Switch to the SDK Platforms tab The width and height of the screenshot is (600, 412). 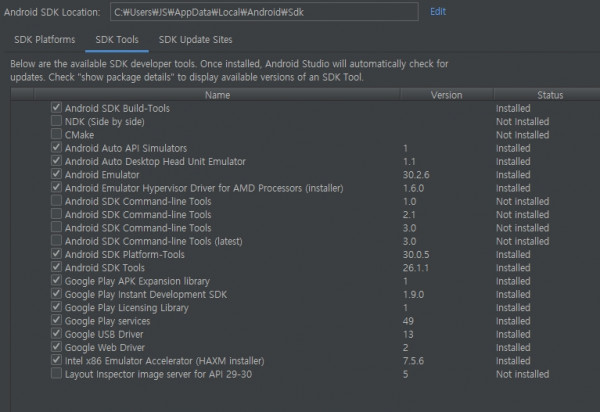click(45, 40)
